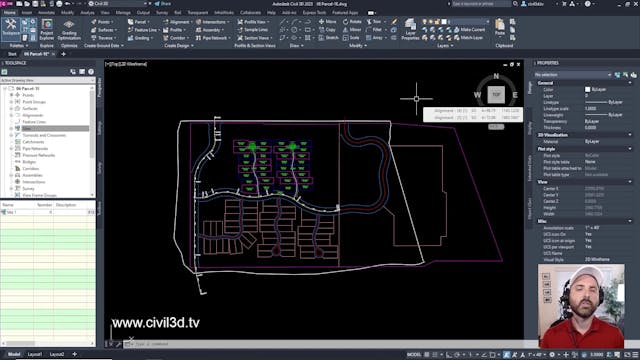This screenshot has height=360, width=640.
Task: Expand the Create Design panel
Action: pyautogui.click(x=179, y=46)
